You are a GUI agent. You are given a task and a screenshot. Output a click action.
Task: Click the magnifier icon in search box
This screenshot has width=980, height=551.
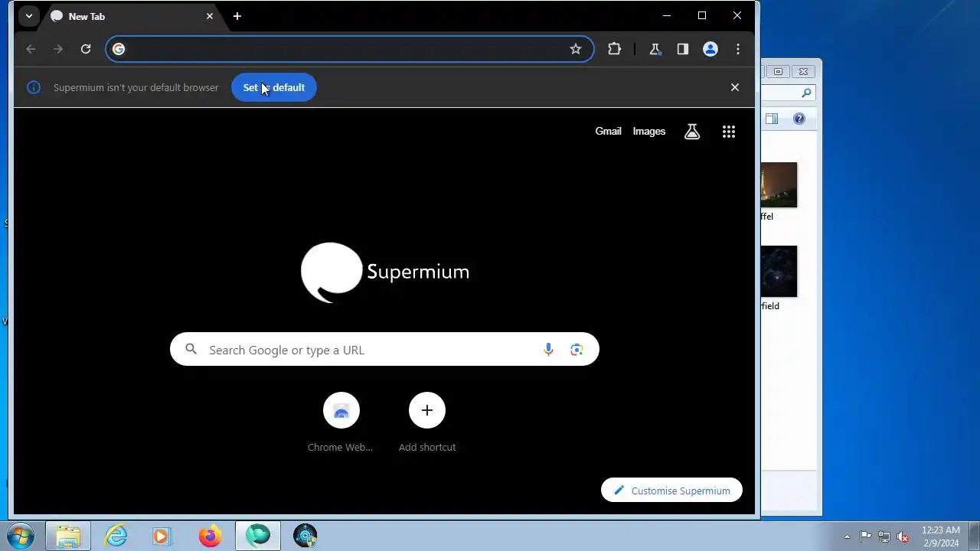[191, 350]
